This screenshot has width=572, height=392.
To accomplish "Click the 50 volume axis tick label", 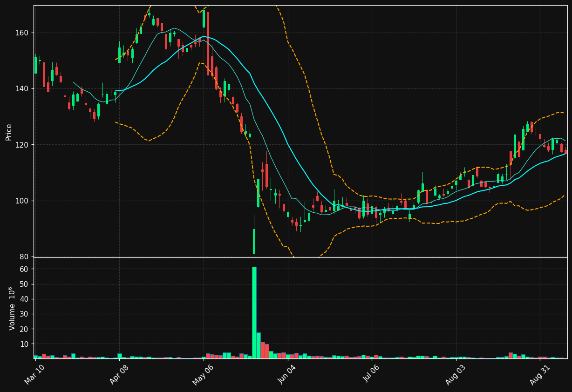I will tap(24, 284).
